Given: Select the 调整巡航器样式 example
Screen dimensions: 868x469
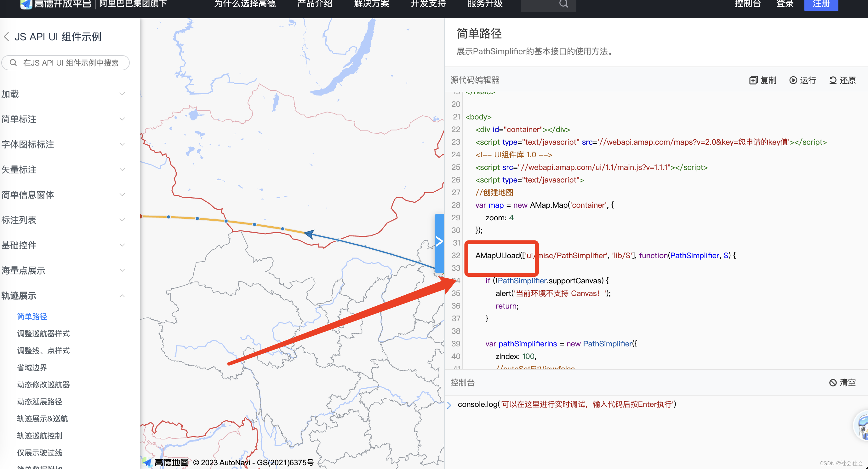Looking at the screenshot, I should [x=43, y=333].
